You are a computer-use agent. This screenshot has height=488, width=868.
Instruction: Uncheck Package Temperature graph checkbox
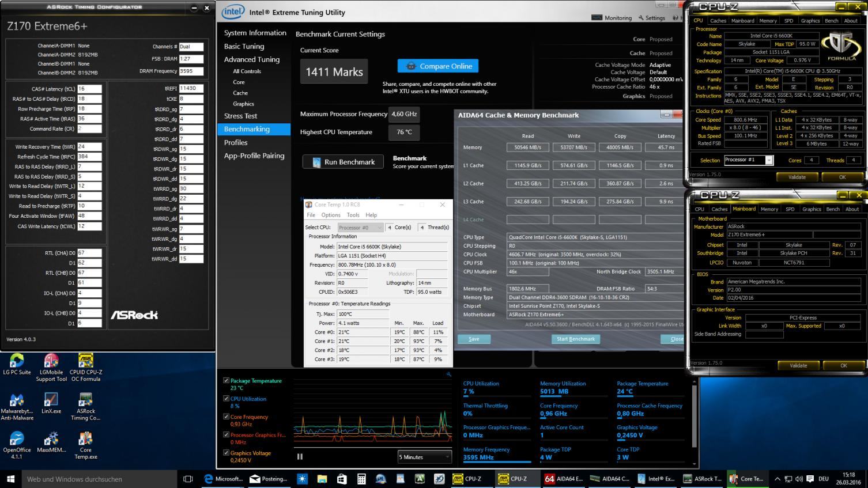pyautogui.click(x=226, y=380)
